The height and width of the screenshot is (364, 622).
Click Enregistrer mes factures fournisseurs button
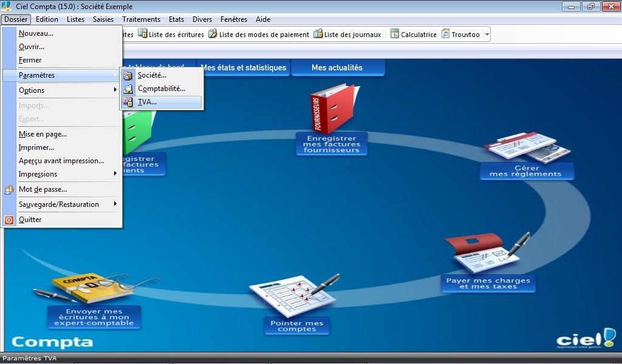(332, 144)
